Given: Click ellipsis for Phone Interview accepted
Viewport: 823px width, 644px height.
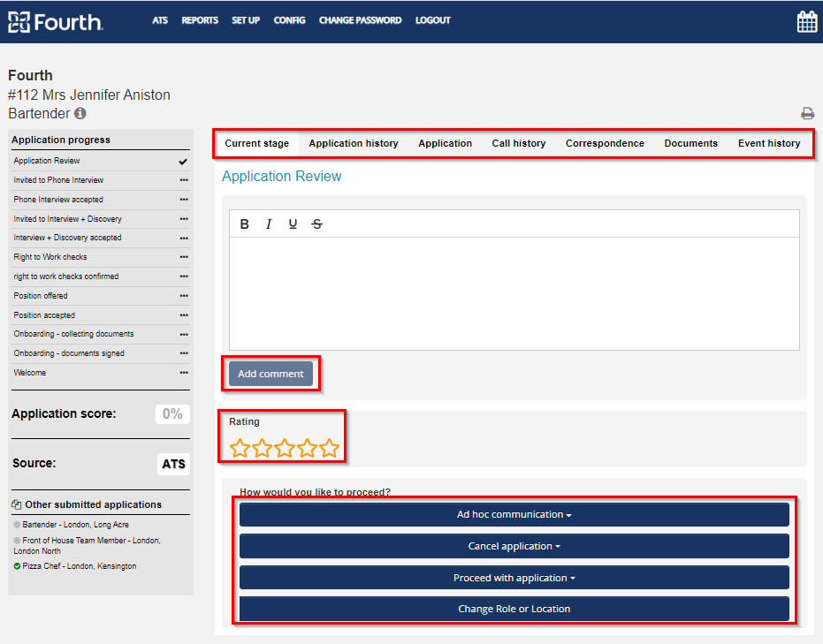Looking at the screenshot, I should coord(184,200).
